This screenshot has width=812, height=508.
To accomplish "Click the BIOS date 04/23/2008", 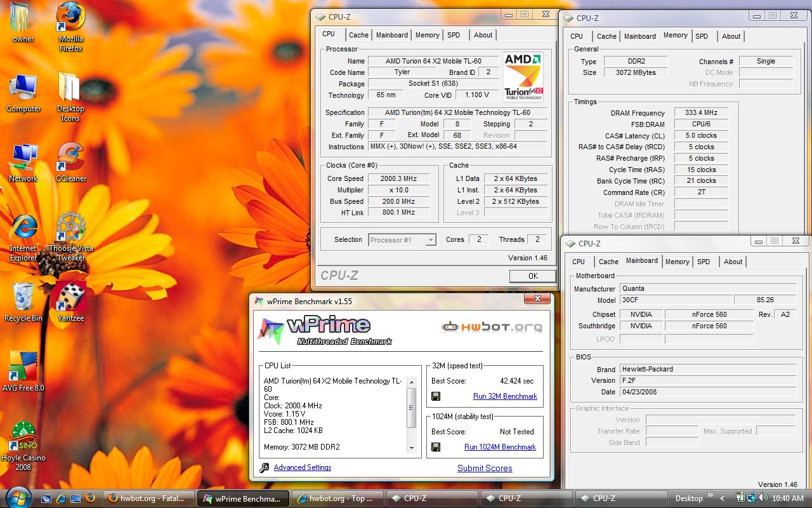I will tap(707, 392).
